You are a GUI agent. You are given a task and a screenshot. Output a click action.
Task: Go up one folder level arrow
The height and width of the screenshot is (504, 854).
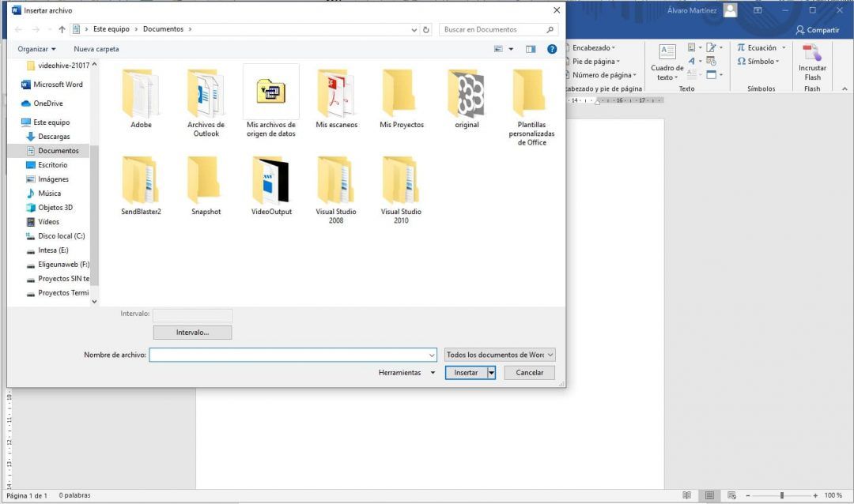click(62, 29)
